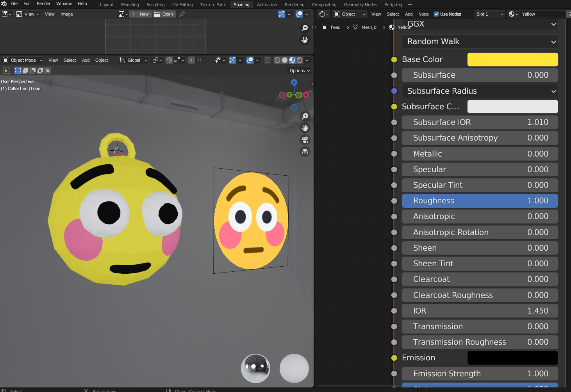This screenshot has height=392, width=571.
Task: Click the yellow Base Color swatch
Action: 512,59
